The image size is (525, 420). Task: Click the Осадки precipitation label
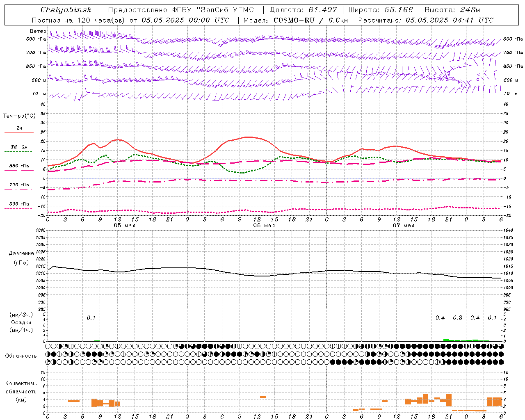[x=21, y=322]
